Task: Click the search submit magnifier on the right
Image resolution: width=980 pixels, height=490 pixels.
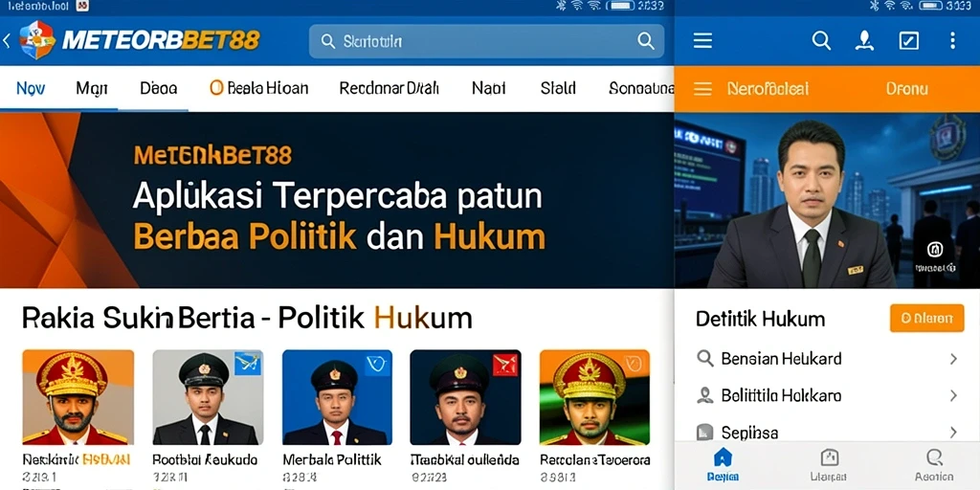Action: (646, 41)
